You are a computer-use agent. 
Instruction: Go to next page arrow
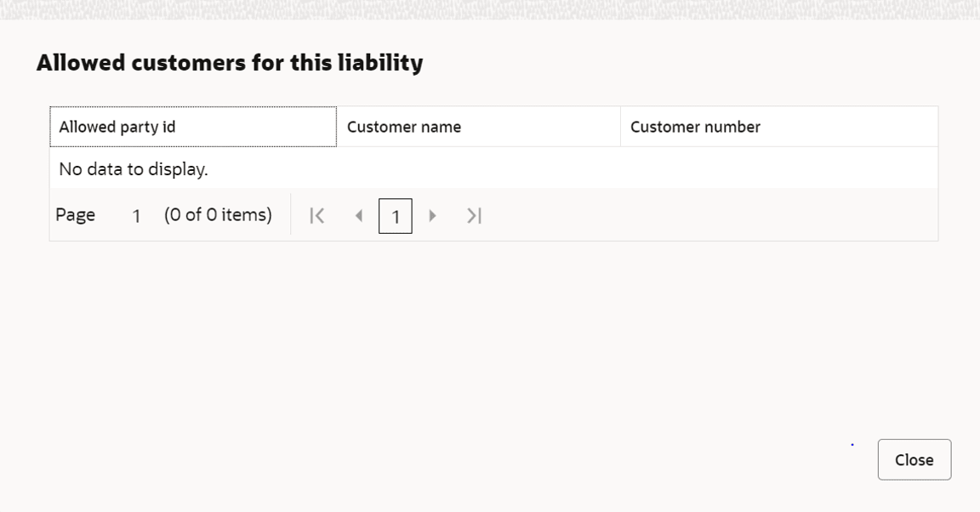[x=432, y=216]
